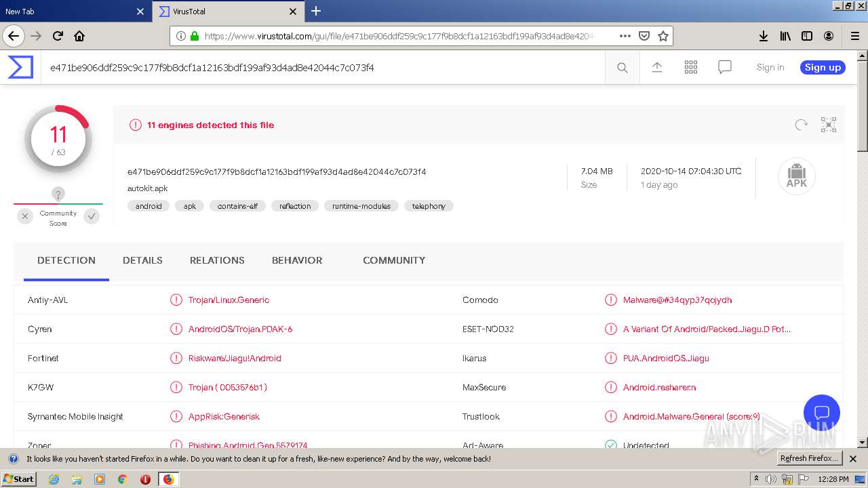The image size is (868, 488).
Task: Go to the Firefox home page
Action: [79, 36]
